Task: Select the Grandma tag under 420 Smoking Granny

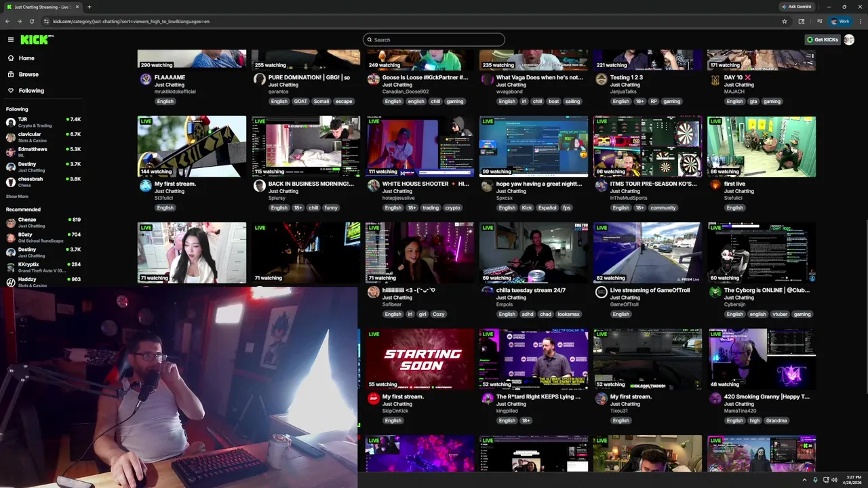Action: [776, 421]
